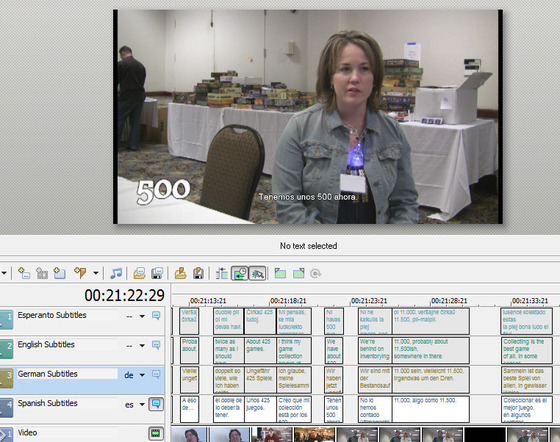Click the insert subtitle text toolbar icon
Screen dimensions: 560x442
pos(24,273)
